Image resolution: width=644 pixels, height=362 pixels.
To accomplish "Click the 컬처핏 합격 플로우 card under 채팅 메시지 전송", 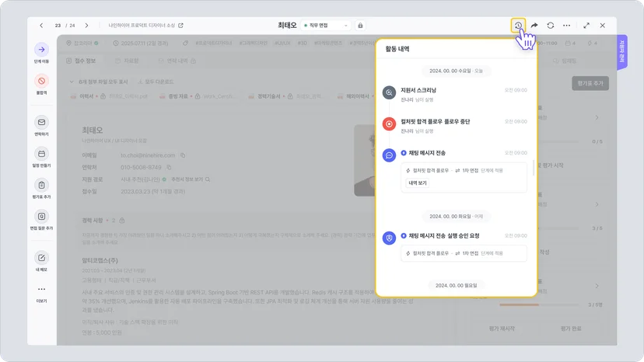I will (x=464, y=178).
